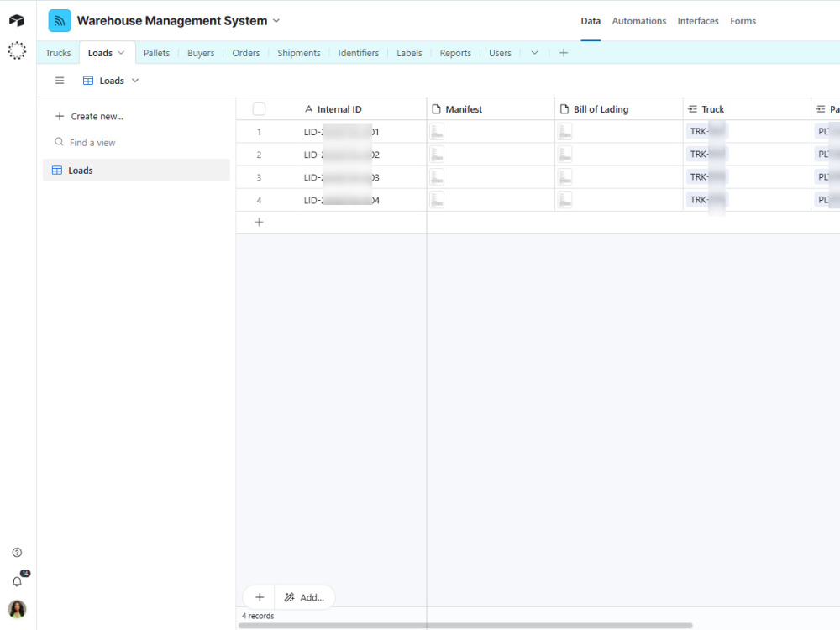840x630 pixels.
Task: Click Bill of Lading thumbnail in row 3
Action: pos(565,176)
